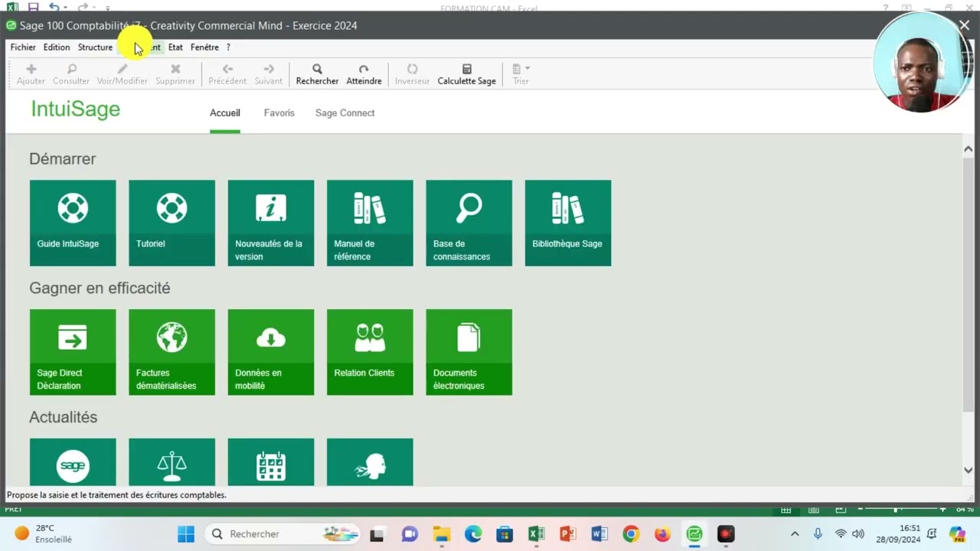The height and width of the screenshot is (551, 980).
Task: Click the Ajouter toolbar icon
Action: 31,74
